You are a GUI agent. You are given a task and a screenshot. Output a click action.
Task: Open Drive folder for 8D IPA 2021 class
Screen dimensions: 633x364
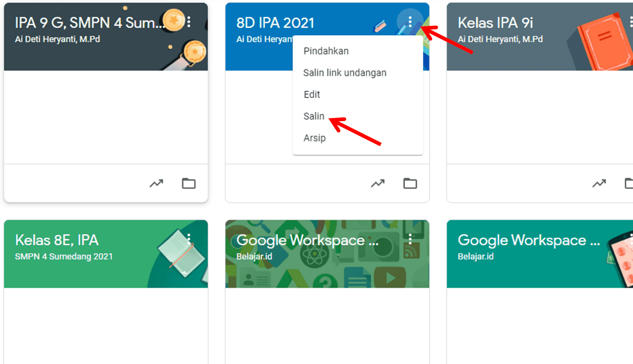tap(410, 183)
